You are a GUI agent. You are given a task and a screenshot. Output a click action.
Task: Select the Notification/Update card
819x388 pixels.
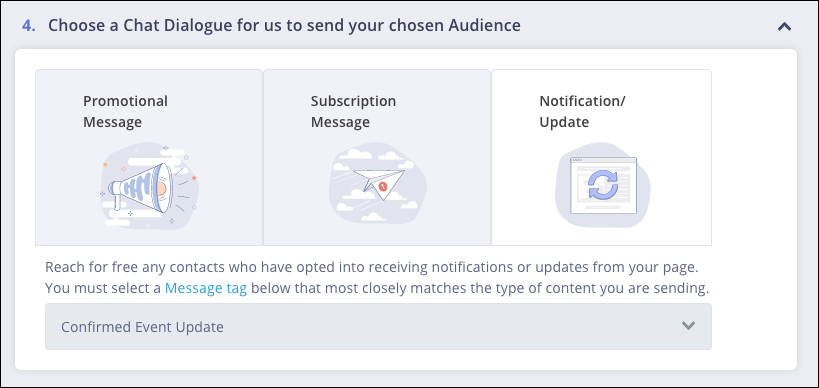click(x=601, y=157)
